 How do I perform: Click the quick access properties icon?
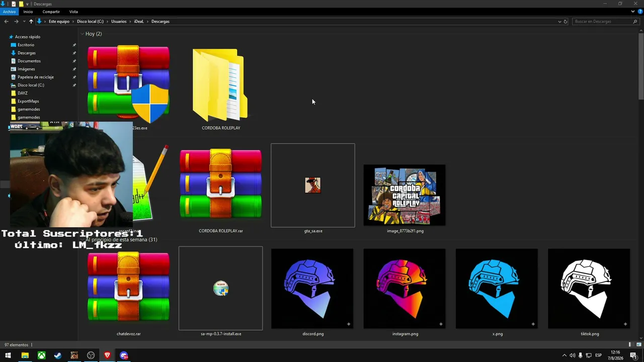(14, 4)
